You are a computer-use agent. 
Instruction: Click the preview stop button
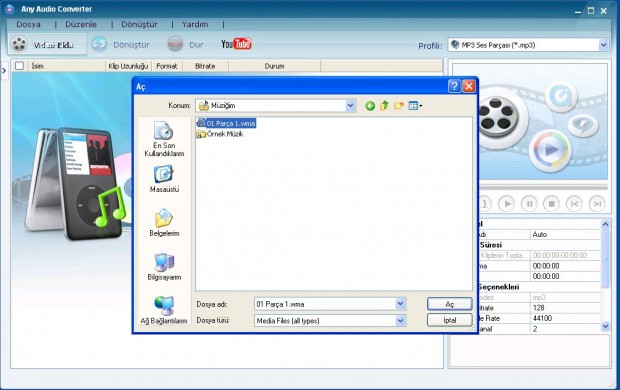pos(551,204)
